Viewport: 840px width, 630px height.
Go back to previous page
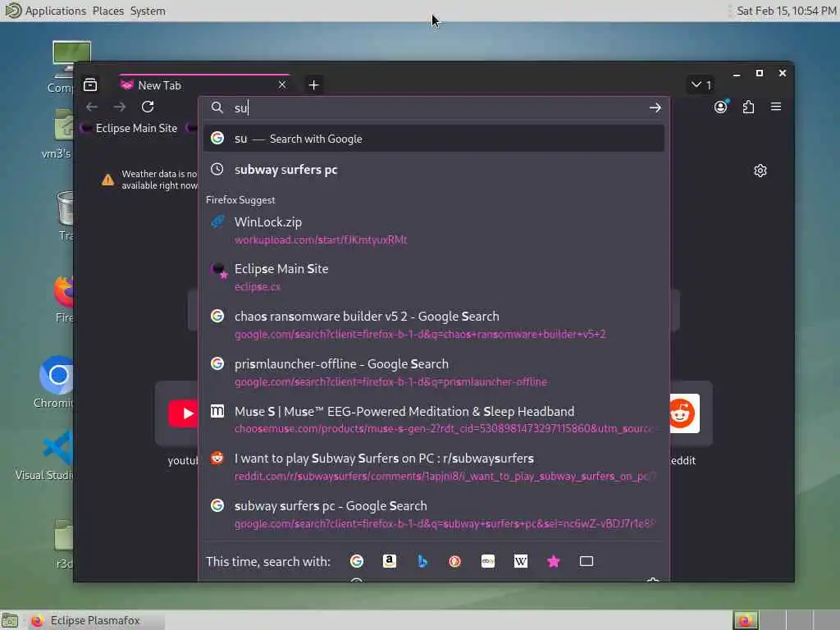(92, 107)
